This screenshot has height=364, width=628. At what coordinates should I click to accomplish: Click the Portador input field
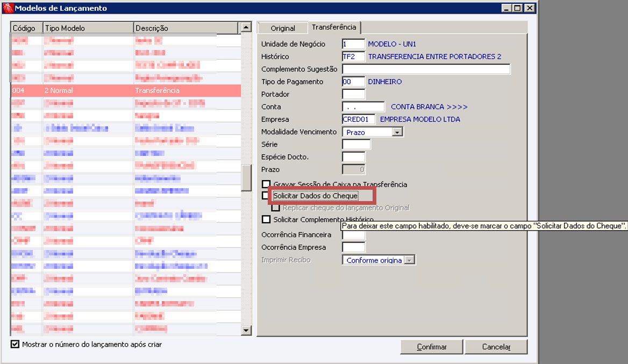click(353, 94)
